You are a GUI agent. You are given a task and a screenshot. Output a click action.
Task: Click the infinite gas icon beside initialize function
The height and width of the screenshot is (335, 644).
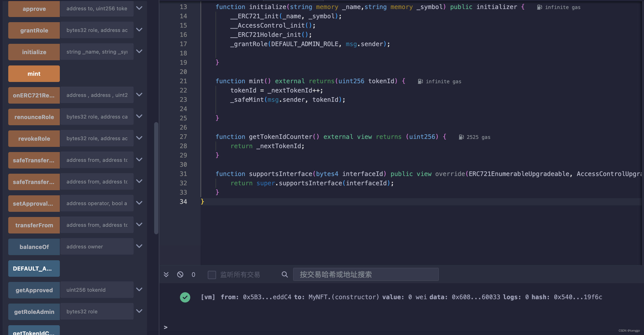coord(539,7)
